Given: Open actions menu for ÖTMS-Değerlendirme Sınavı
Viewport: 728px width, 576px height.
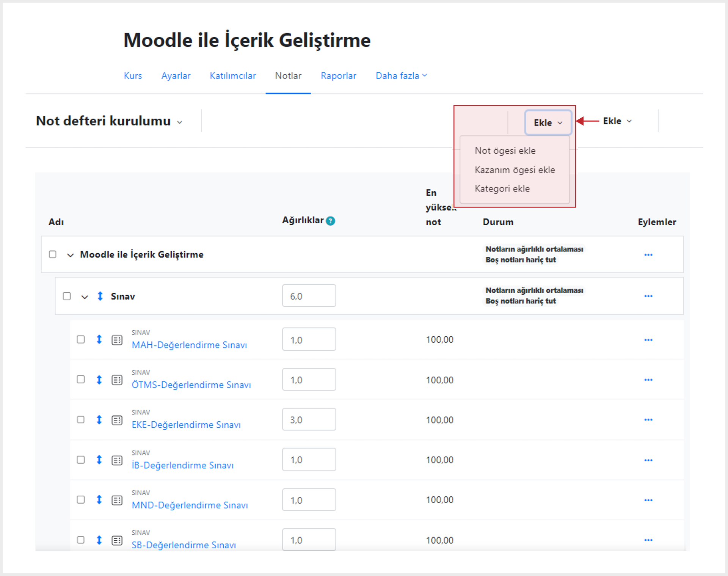Looking at the screenshot, I should (x=648, y=380).
